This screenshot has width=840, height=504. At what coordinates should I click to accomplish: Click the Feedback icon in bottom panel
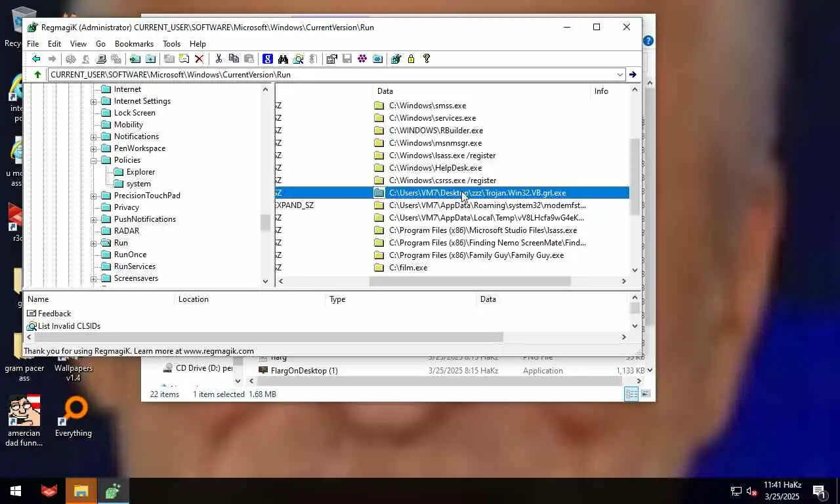tap(31, 314)
